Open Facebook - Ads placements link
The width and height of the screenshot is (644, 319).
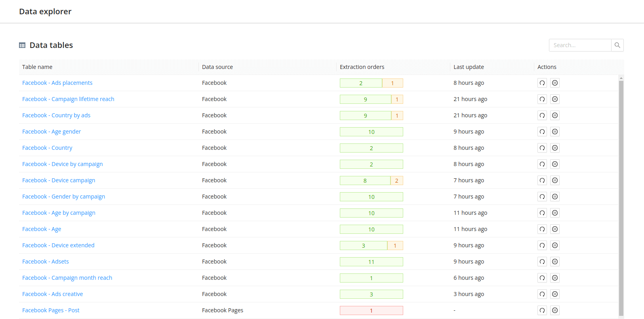pyautogui.click(x=57, y=83)
